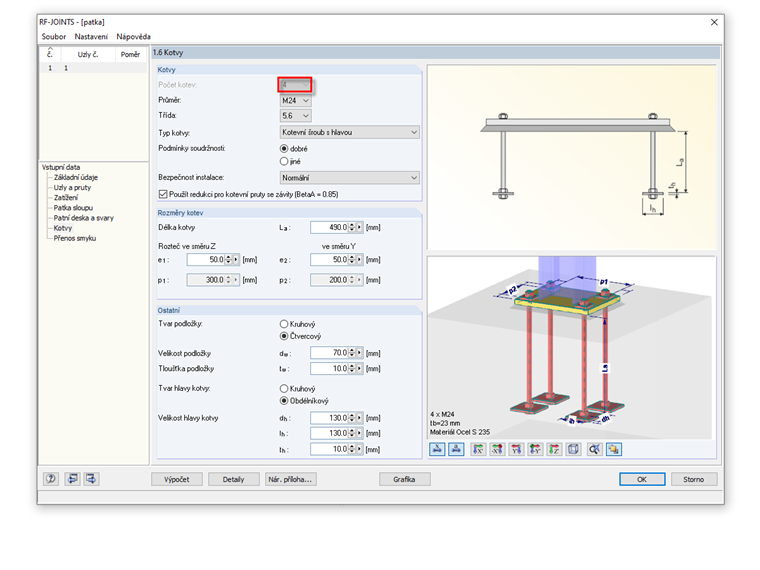
Task: Click the Nár. příloha... button
Action: point(291,479)
